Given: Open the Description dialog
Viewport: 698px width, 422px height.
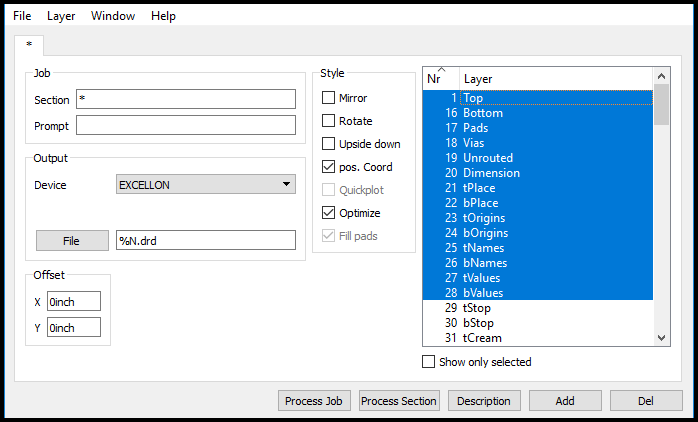Looking at the screenshot, I should [484, 401].
